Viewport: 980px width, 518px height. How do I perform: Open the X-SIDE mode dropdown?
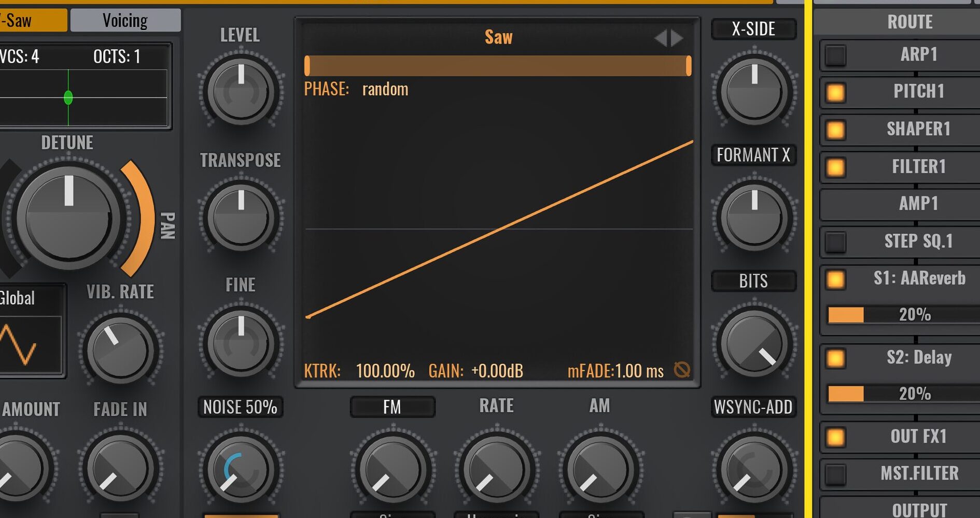[x=753, y=29]
